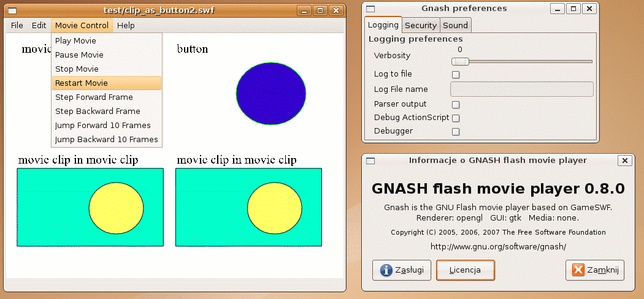This screenshot has height=299, width=644.
Task: Click the yellow circle in right rectangle
Action: tap(275, 208)
